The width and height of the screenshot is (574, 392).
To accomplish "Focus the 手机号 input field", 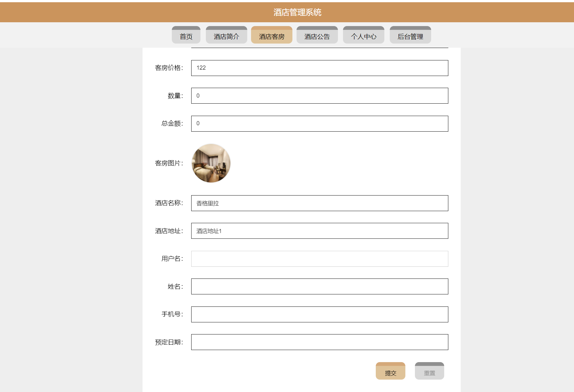I will pos(319,314).
